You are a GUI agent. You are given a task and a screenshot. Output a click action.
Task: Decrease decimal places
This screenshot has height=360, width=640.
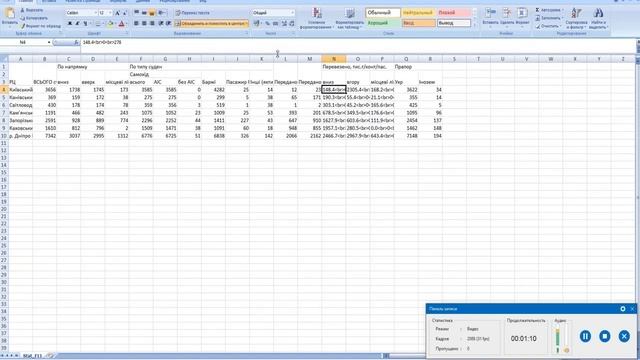(291, 24)
